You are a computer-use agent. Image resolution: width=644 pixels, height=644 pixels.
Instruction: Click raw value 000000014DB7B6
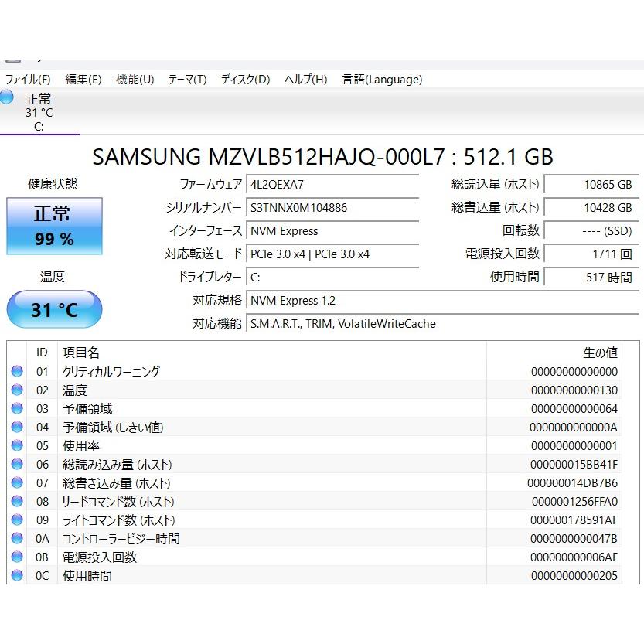click(x=573, y=482)
